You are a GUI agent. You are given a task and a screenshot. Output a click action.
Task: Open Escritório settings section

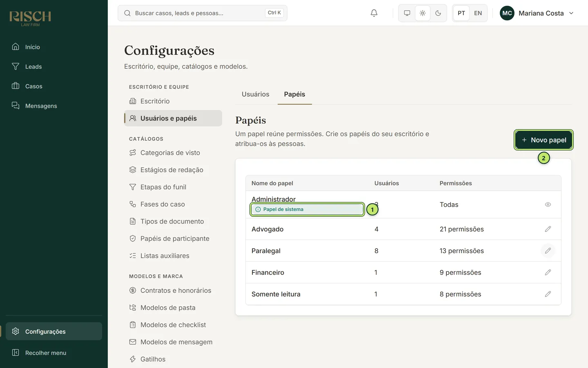[173, 101]
